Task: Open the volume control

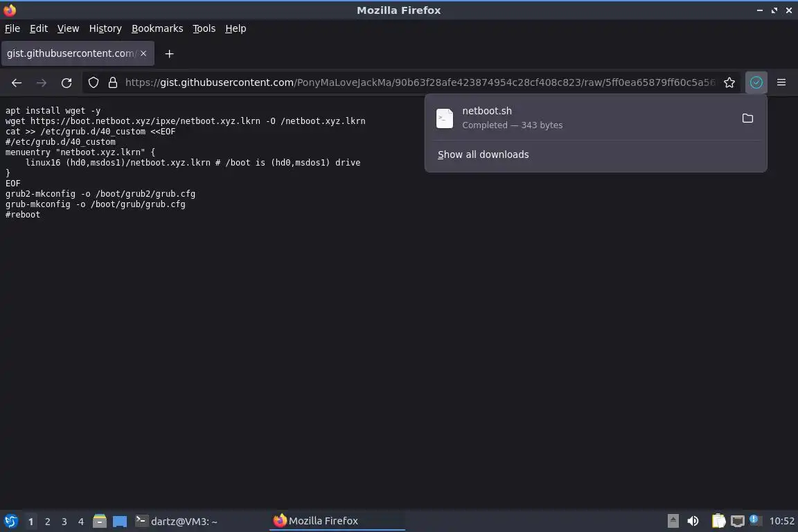Action: (x=693, y=521)
